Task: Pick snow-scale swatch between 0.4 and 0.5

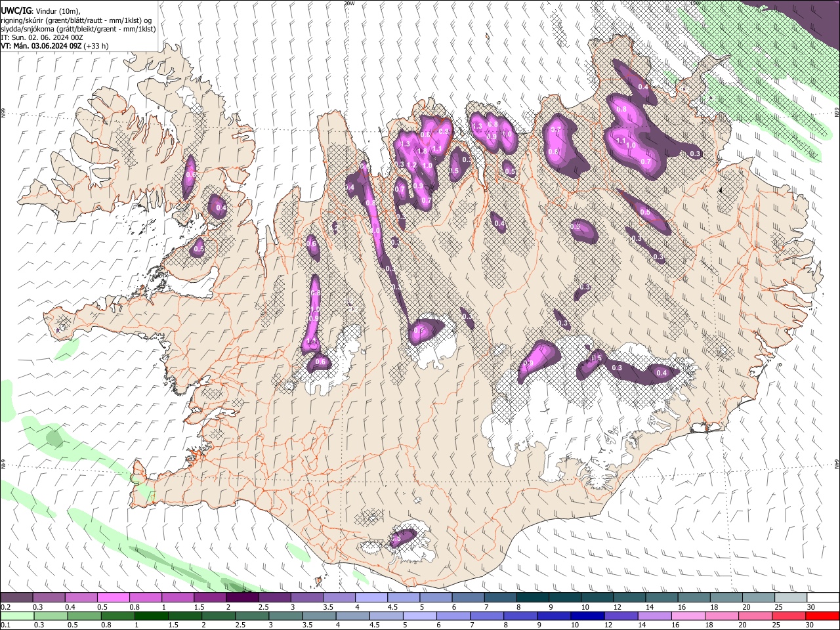Action: [x=81, y=598]
